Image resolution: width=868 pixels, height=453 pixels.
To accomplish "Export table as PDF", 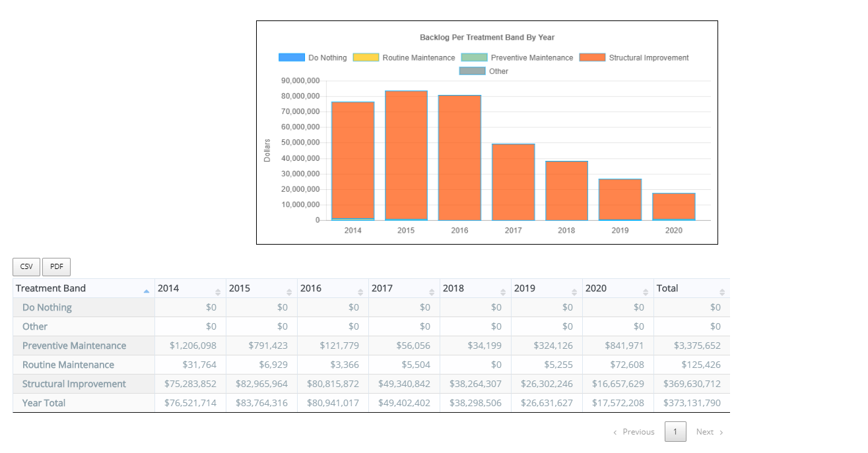I will click(x=57, y=267).
